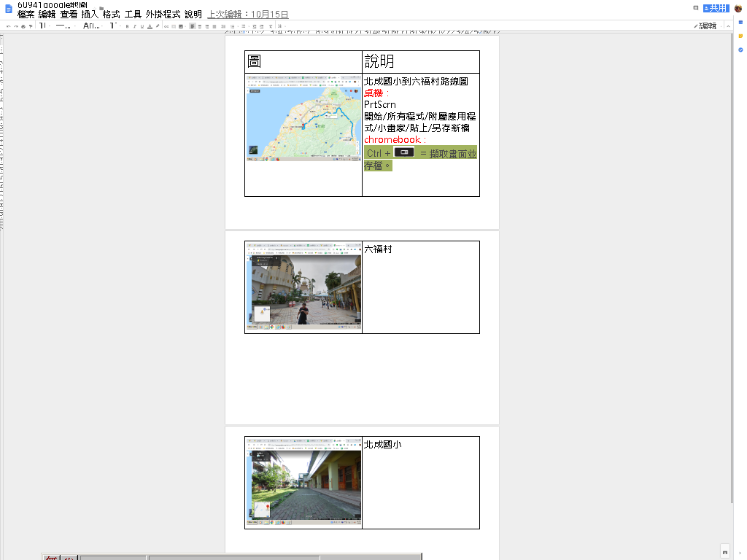The image size is (747, 560).
Task: Click the increase indent icon
Action: 262,26
